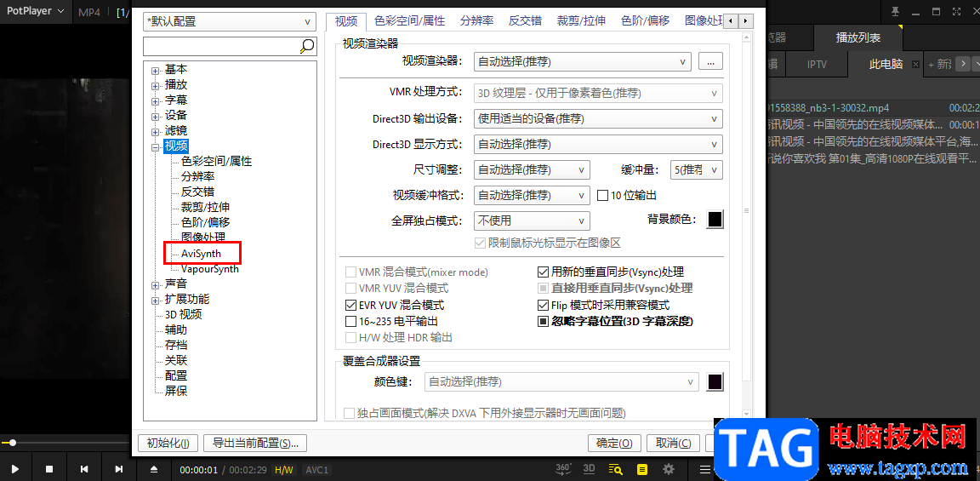This screenshot has height=481, width=980.
Task: Open the playlist search icon
Action: (x=615, y=469)
